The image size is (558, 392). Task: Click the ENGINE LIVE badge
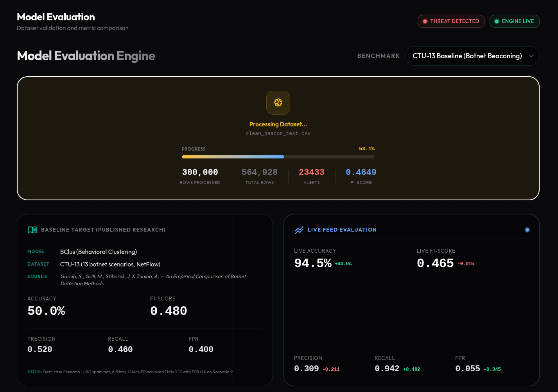tap(514, 21)
